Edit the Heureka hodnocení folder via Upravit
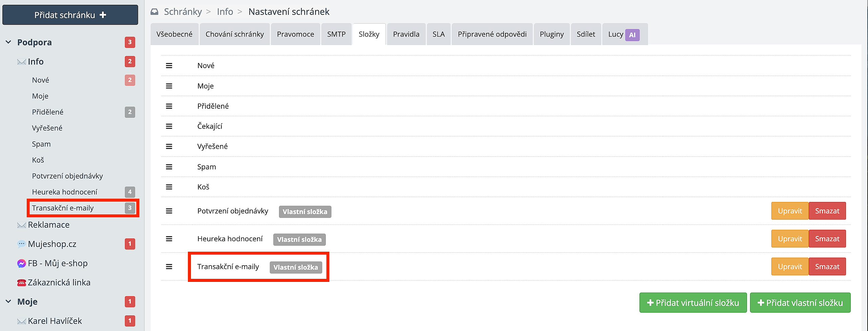 [x=790, y=239]
